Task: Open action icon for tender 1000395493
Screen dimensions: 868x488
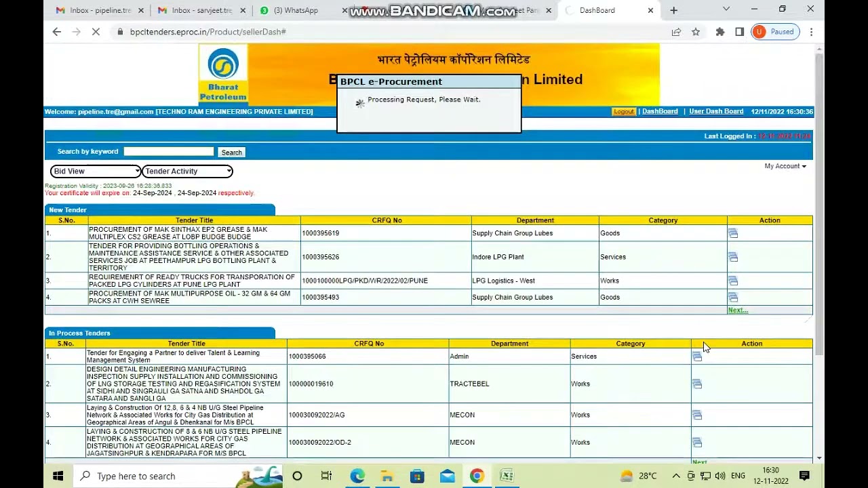Action: pos(732,297)
